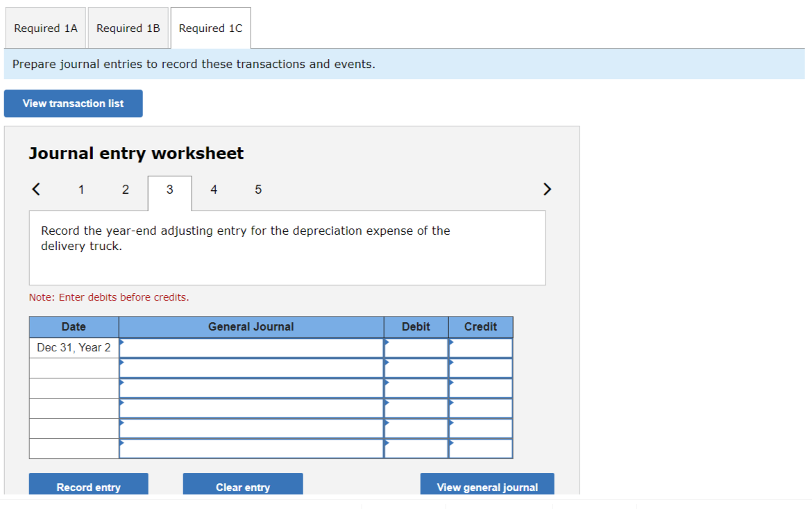Click Credit field in fifth row

click(480, 428)
